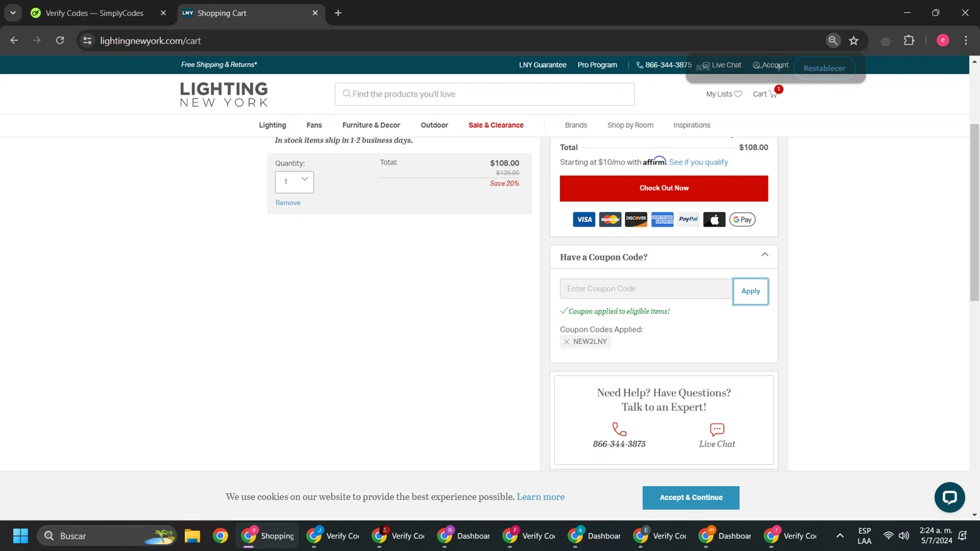View site information icon in address bar
The width and height of the screenshot is (980, 551).
point(88,40)
